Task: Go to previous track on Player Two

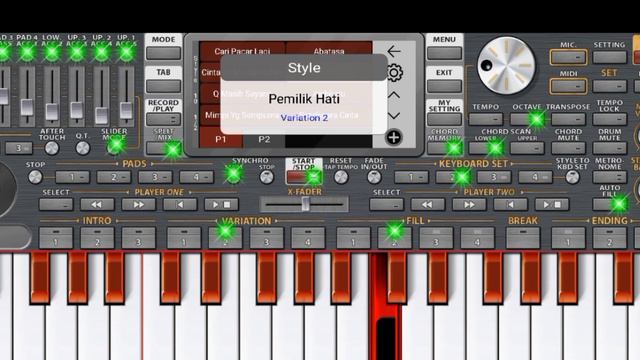Action: pyautogui.click(x=510, y=204)
